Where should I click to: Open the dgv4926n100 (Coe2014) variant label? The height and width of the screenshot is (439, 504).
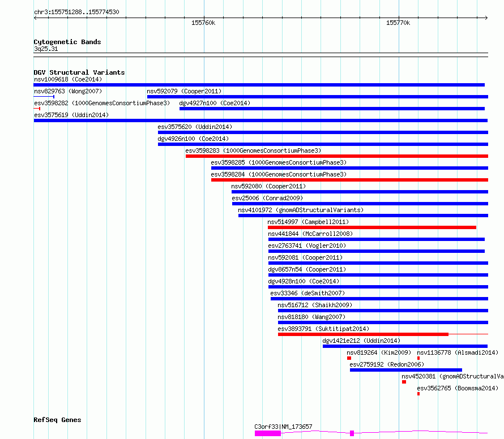click(x=193, y=139)
